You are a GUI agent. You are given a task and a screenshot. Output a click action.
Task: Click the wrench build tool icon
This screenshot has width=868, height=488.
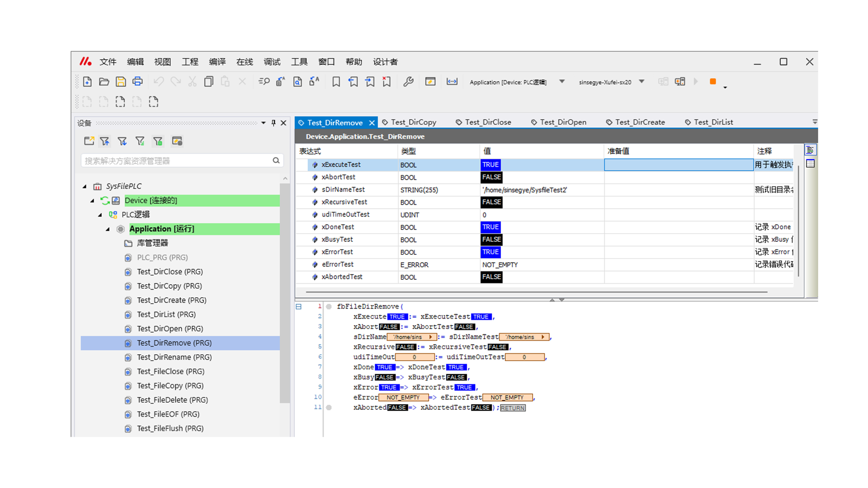click(x=408, y=82)
